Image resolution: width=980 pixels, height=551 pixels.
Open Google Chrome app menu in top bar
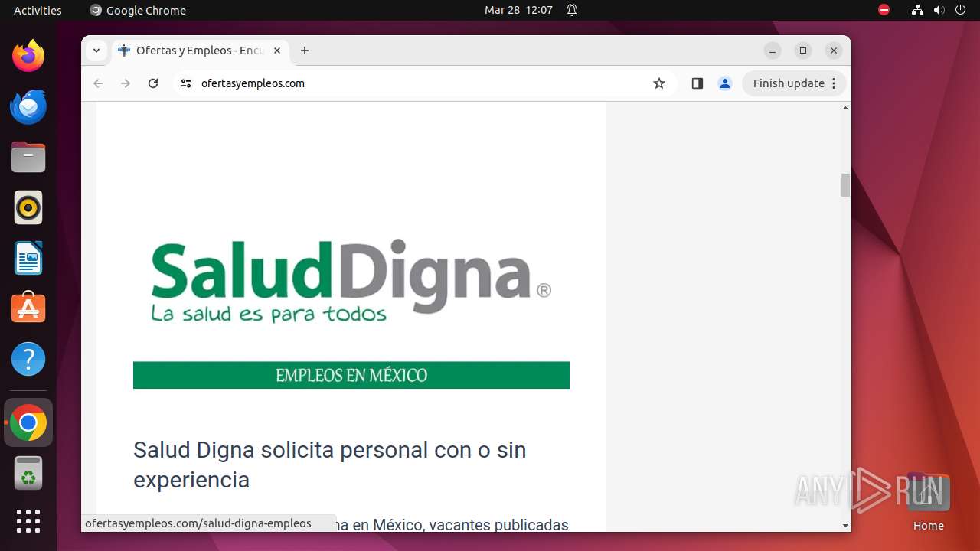click(138, 10)
